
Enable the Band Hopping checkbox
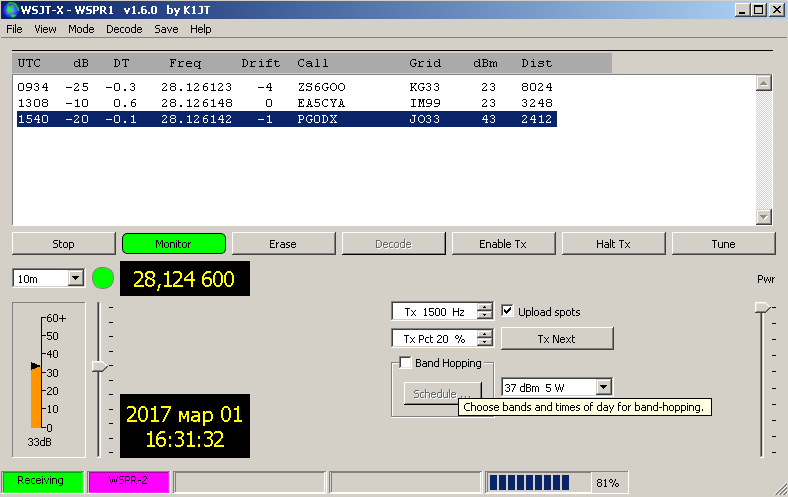click(405, 362)
